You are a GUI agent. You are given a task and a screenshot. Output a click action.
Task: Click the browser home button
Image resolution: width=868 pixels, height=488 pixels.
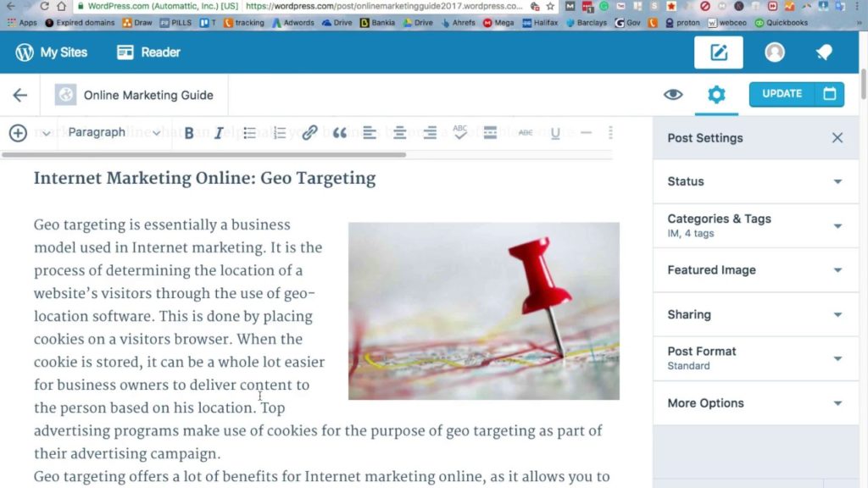tap(61, 6)
